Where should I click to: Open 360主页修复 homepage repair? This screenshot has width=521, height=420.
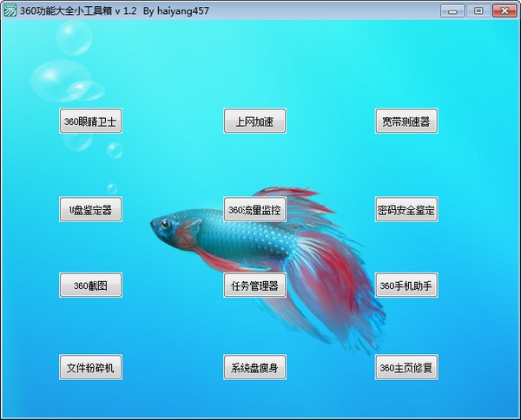point(406,367)
